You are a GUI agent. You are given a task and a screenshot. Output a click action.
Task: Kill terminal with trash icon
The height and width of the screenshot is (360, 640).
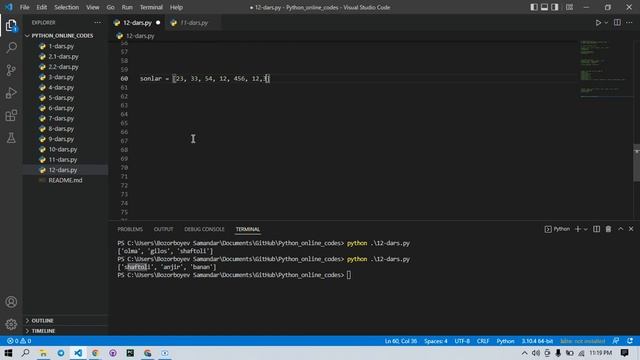[x=608, y=229]
